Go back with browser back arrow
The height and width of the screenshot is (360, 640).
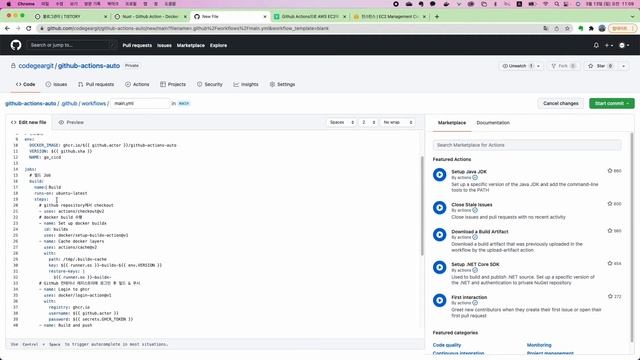point(7,28)
